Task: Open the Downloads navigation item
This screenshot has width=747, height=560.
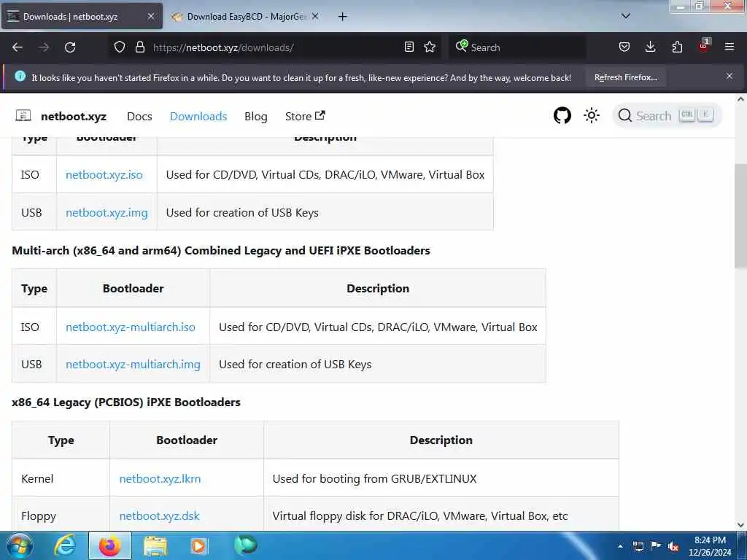Action: click(198, 116)
